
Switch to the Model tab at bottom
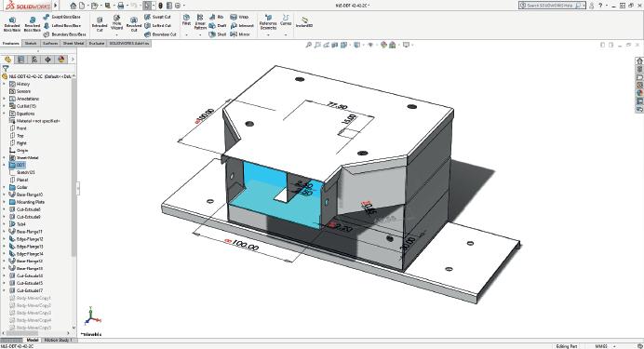click(32, 340)
